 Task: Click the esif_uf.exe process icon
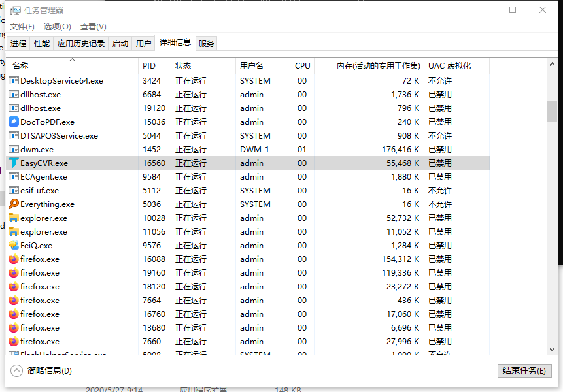coord(14,190)
